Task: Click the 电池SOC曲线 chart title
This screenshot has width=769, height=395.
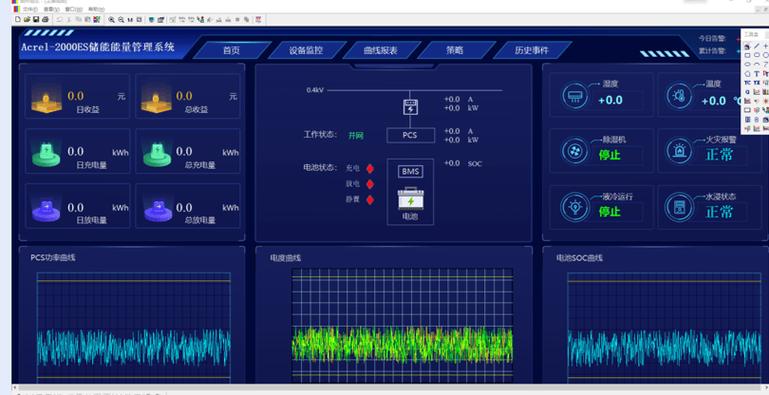Action: (x=579, y=258)
